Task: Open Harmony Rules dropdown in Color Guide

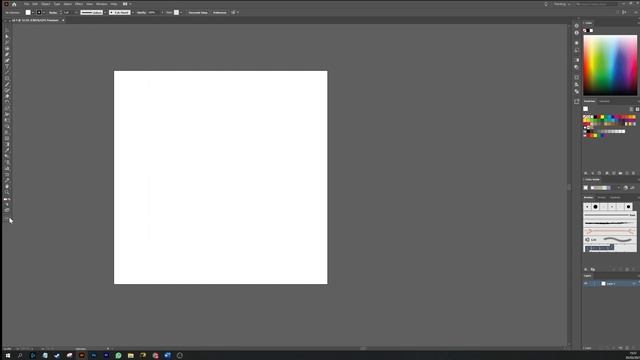Action: pos(618,188)
